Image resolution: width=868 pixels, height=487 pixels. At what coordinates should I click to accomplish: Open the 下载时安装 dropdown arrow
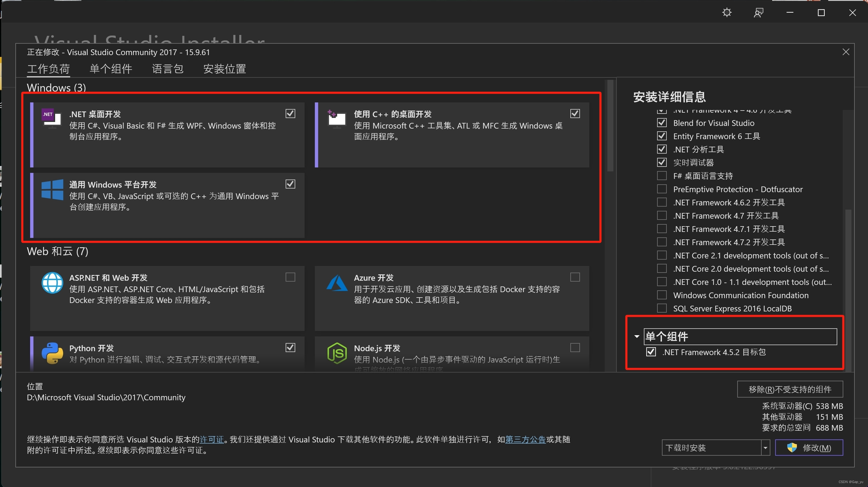click(766, 448)
